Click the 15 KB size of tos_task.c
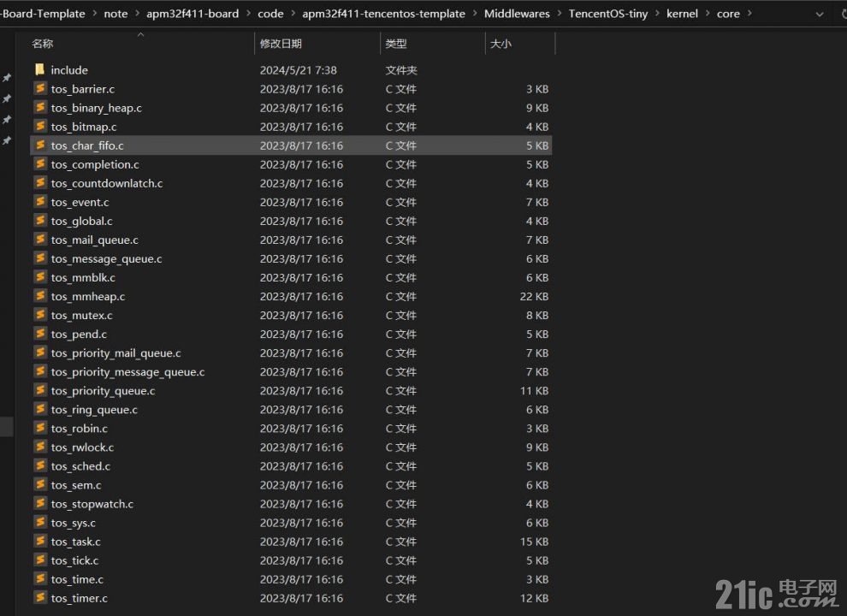Viewport: 847px width, 616px height. point(534,542)
